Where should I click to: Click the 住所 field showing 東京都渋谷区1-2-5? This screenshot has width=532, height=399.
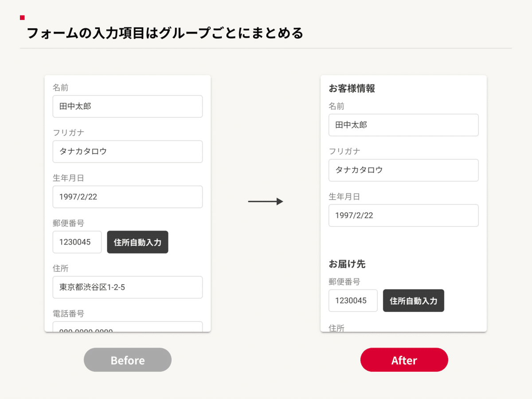click(128, 287)
